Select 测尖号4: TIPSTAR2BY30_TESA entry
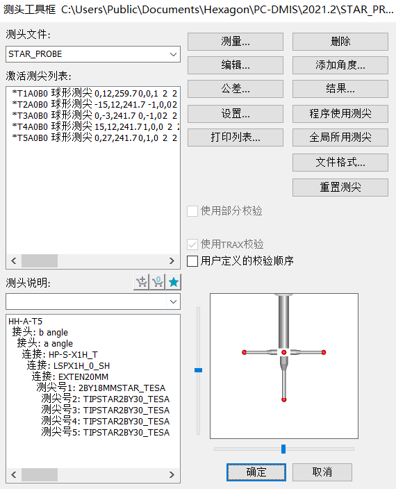Image resolution: width=396 pixels, height=489 pixels. (105, 421)
